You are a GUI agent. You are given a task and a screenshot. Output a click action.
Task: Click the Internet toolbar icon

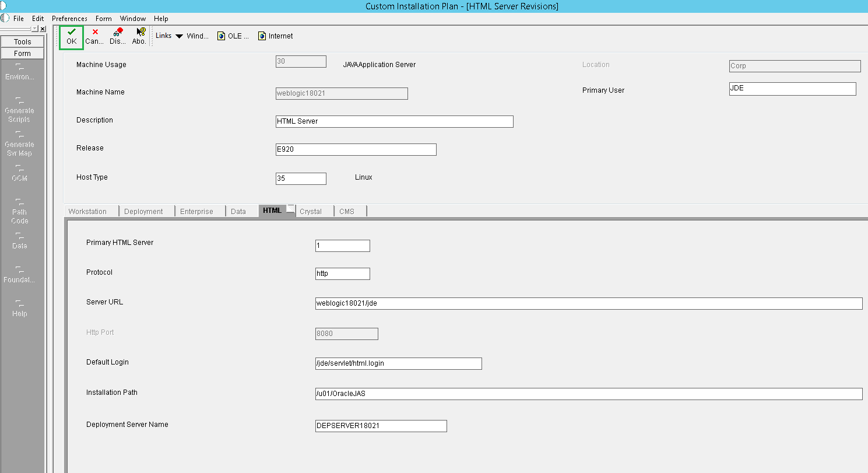tap(274, 36)
